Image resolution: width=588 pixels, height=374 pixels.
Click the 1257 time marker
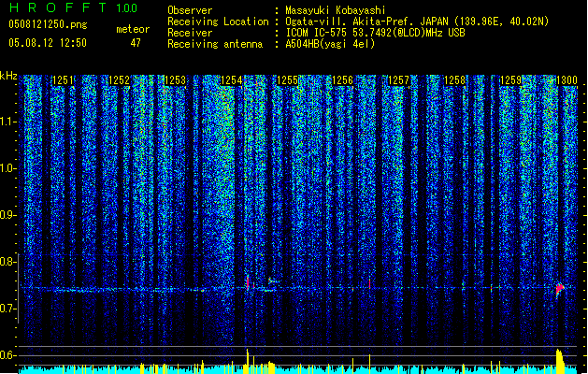398,80
